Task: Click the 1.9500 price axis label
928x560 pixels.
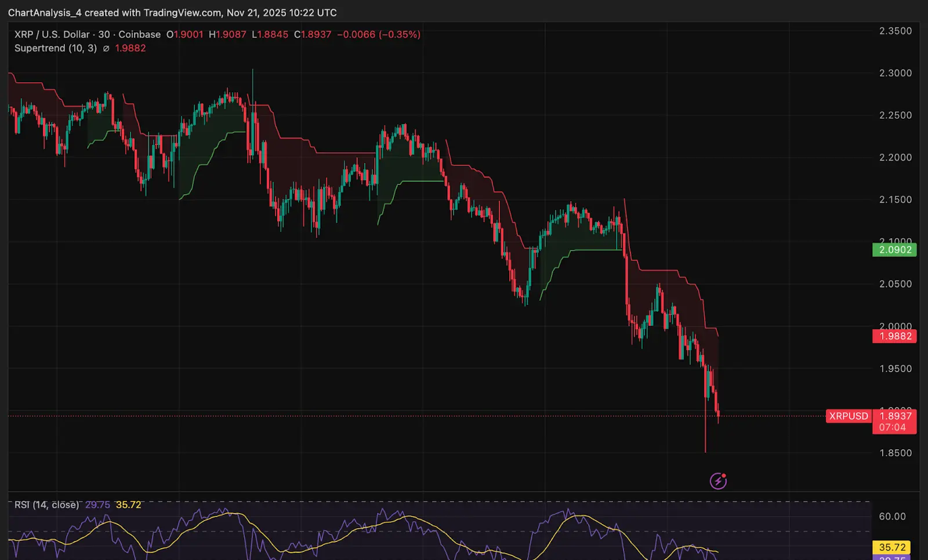Action: (x=896, y=369)
